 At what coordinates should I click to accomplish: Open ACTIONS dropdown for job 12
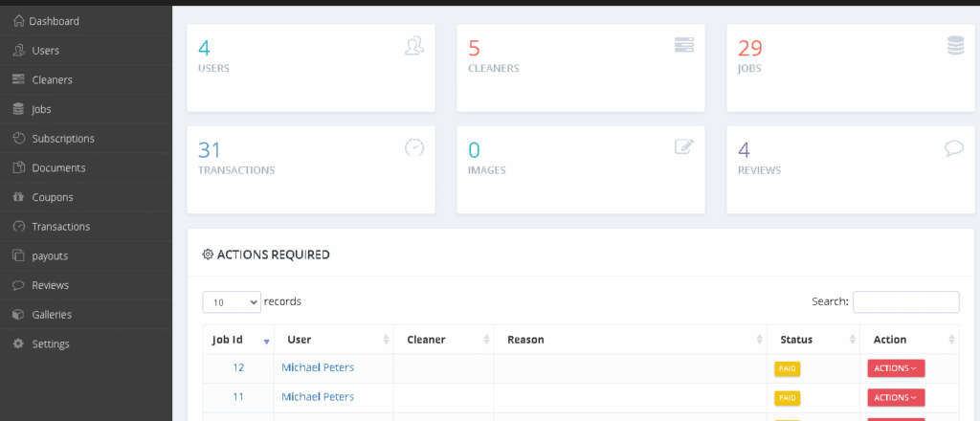tap(896, 368)
